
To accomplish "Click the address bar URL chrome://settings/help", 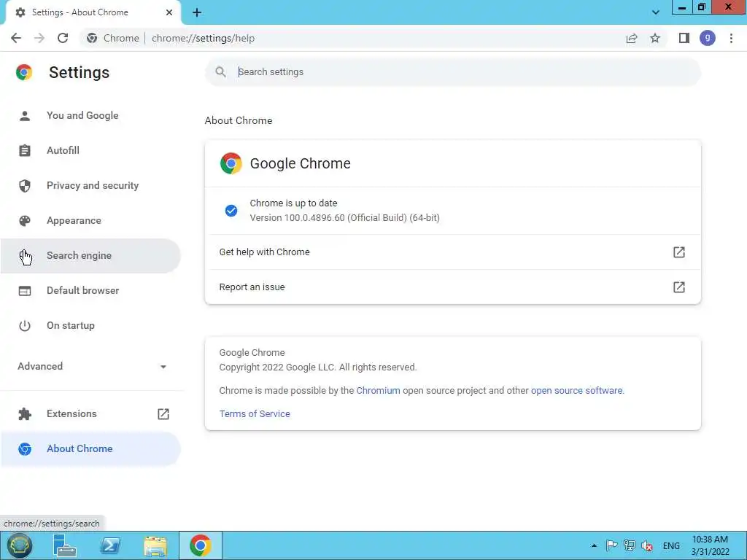I will click(203, 38).
